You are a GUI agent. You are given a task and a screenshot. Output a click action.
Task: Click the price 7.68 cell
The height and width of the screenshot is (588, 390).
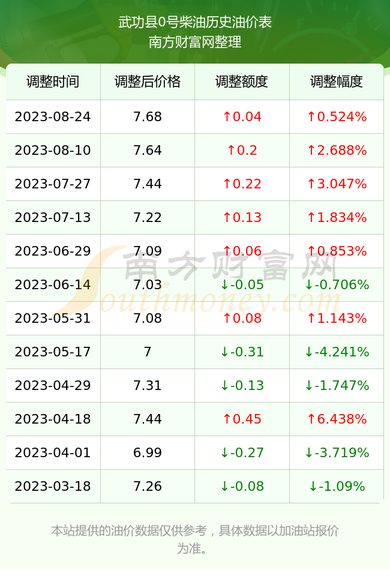pos(148,116)
